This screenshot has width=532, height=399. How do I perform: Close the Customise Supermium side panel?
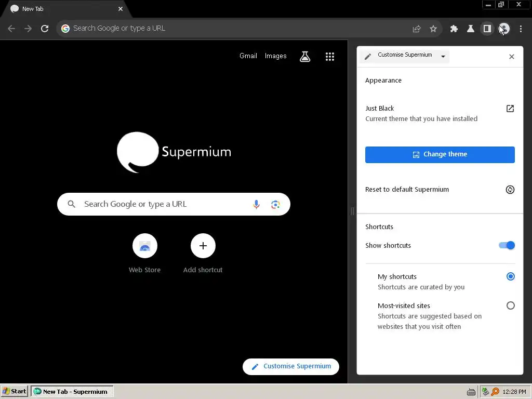pyautogui.click(x=512, y=57)
